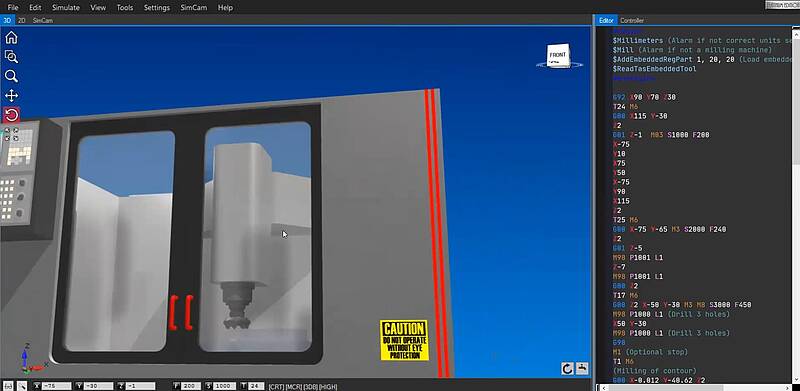Switch to the Controller tab
The height and width of the screenshot is (391, 800).
632,20
